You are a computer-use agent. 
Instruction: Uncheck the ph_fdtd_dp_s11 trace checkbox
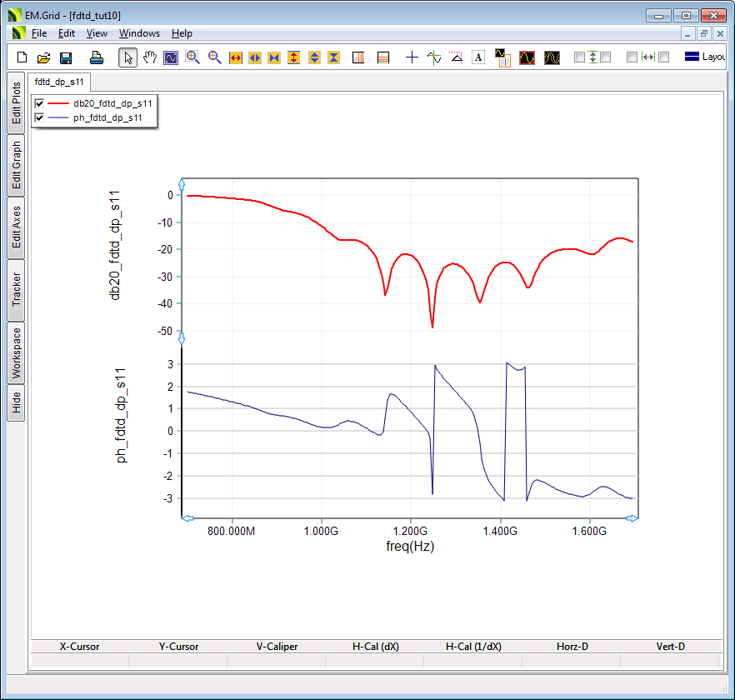point(39,117)
